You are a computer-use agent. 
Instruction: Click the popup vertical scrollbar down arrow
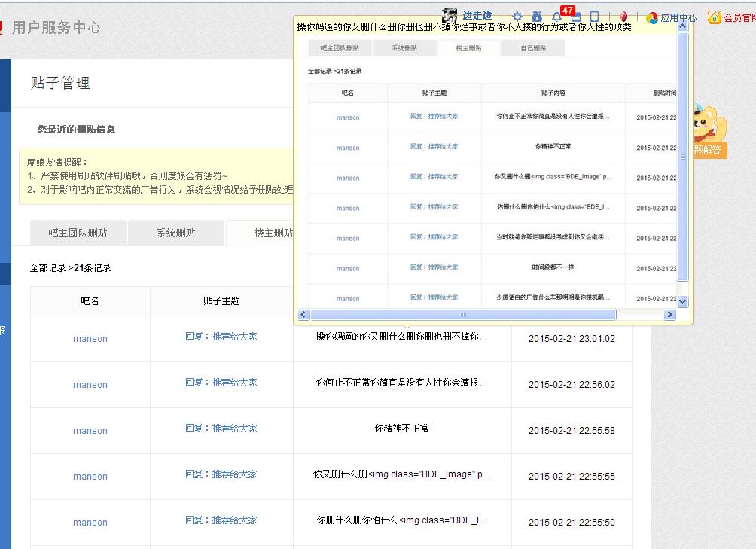click(x=682, y=302)
